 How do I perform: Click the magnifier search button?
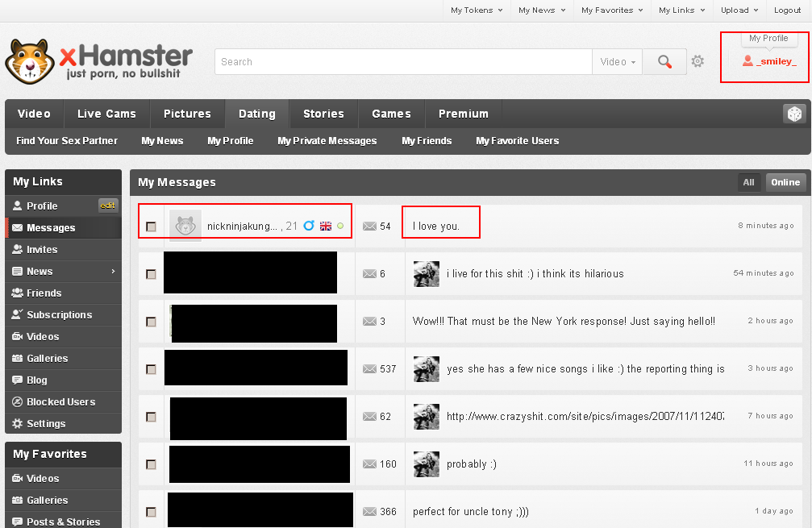pos(665,61)
